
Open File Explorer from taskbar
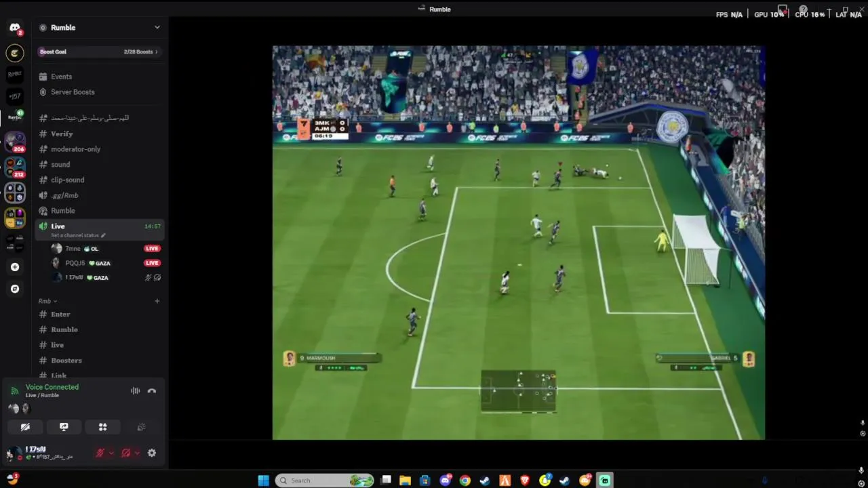point(405,481)
